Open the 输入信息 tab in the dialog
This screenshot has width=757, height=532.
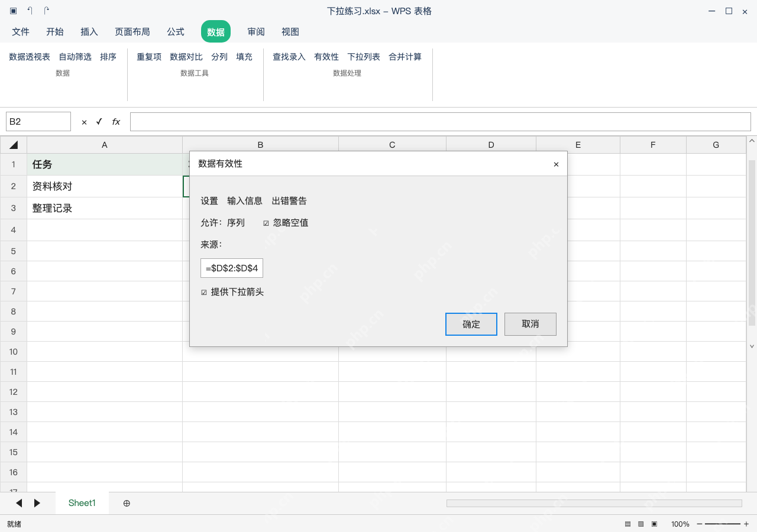coord(245,201)
